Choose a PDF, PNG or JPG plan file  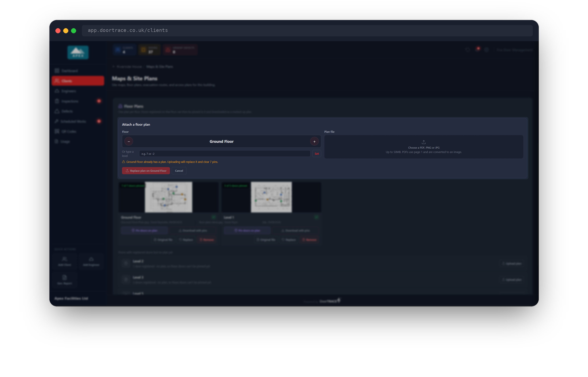(424, 147)
